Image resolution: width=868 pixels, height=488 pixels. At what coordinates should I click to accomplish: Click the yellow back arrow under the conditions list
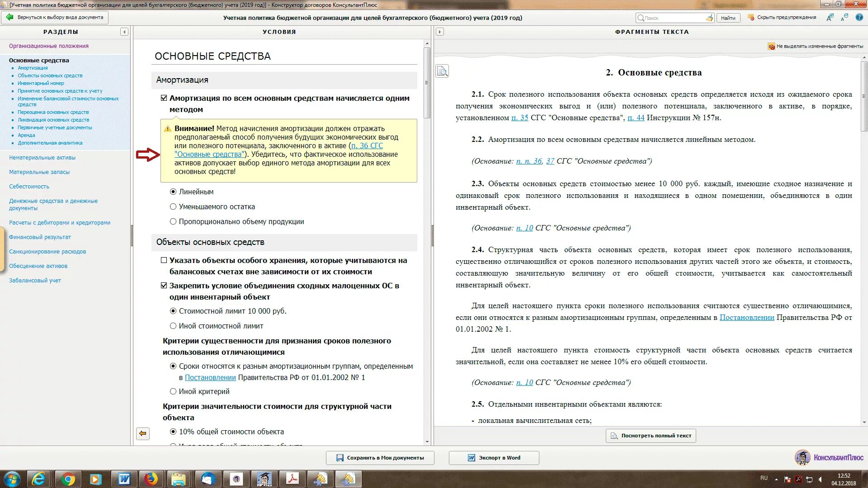[143, 433]
